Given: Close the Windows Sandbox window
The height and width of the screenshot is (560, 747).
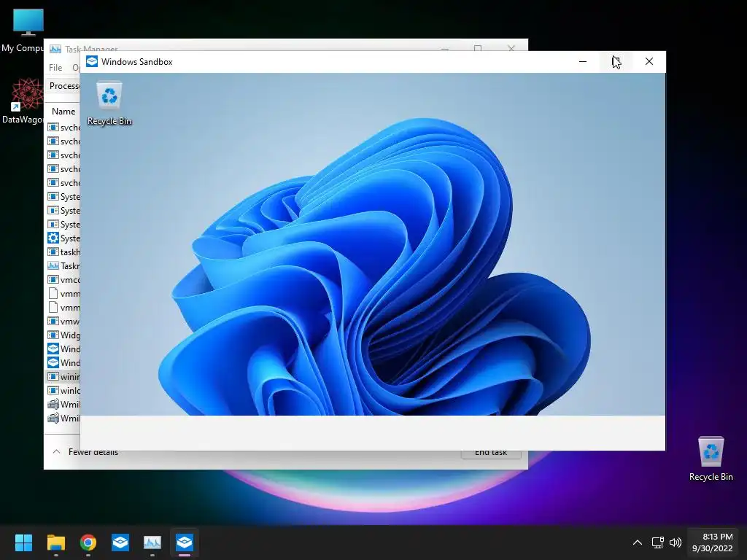Looking at the screenshot, I should (649, 61).
